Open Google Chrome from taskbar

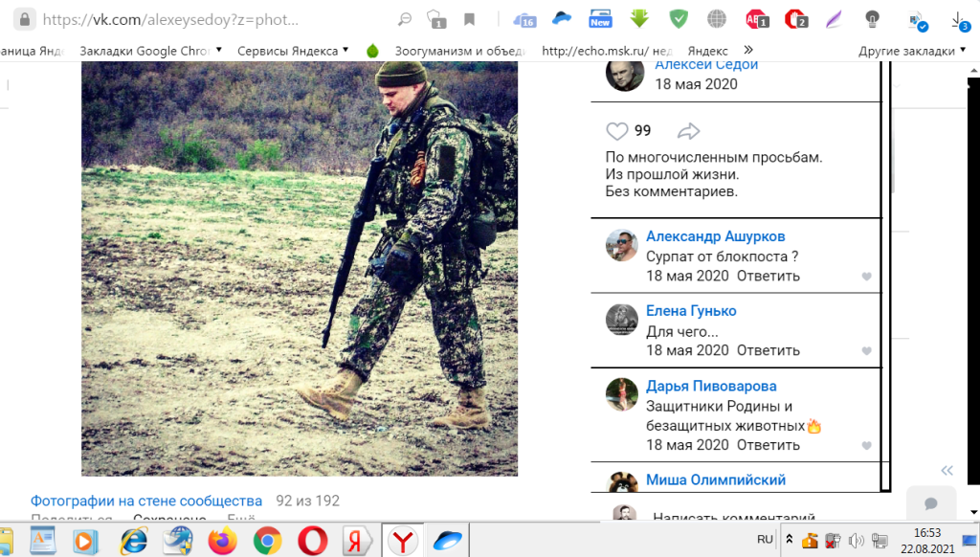tap(268, 541)
